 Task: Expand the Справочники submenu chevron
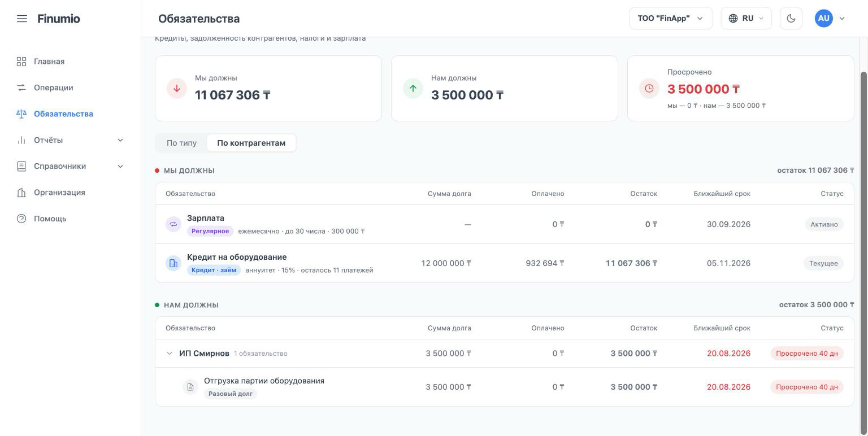(x=120, y=166)
